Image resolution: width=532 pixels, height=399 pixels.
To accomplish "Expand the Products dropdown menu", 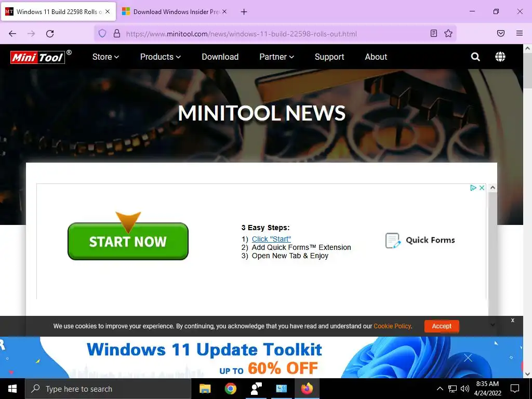I will [161, 57].
